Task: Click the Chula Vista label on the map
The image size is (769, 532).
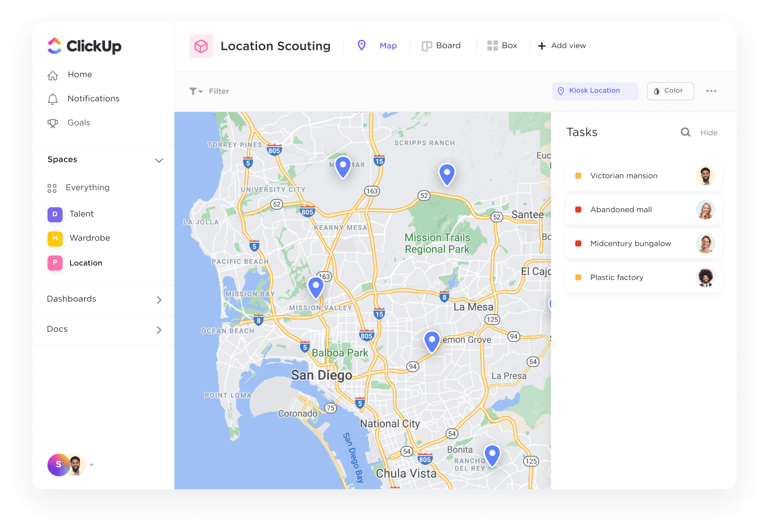Action: [406, 474]
